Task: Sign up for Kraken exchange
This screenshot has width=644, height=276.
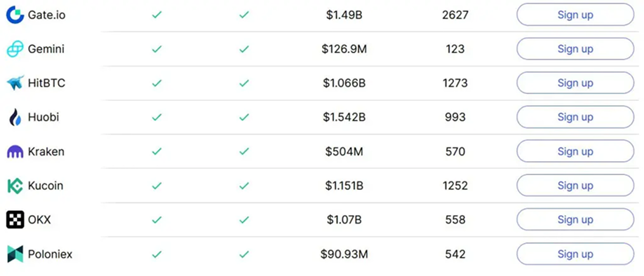Action: coord(575,151)
